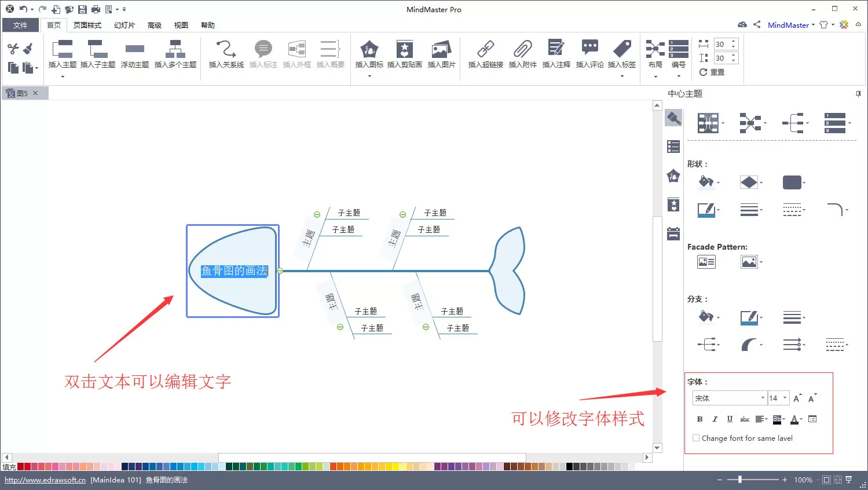Click the Insert Hyperlink icon
The width and height of the screenshot is (868, 490).
coord(485,49)
